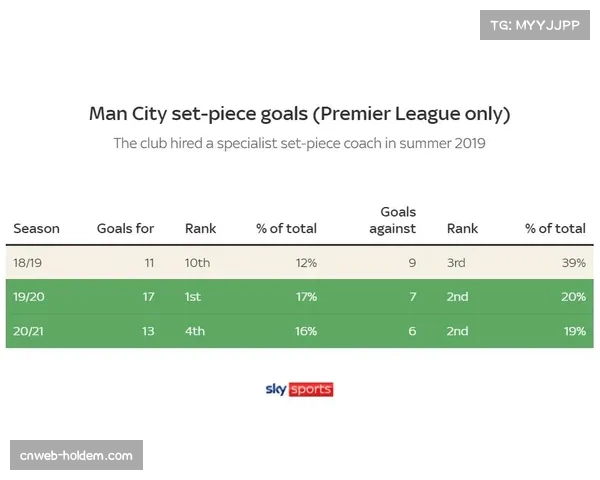
Task: Click the Season column header
Action: (36, 228)
